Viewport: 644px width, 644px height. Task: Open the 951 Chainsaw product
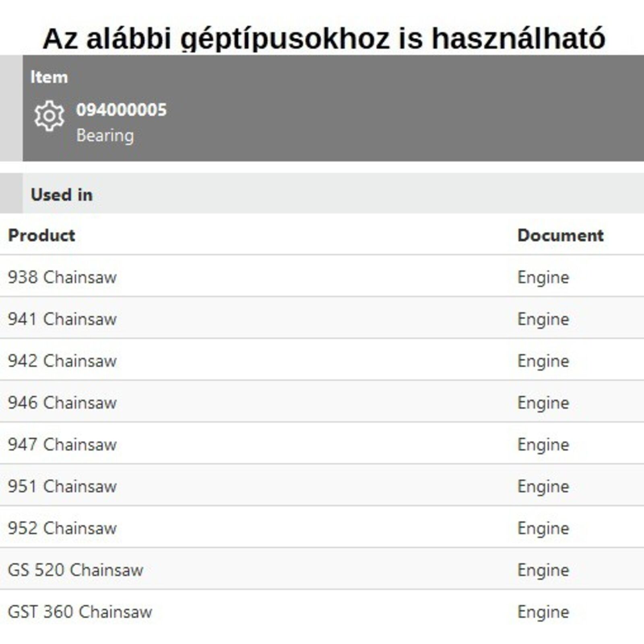(62, 487)
